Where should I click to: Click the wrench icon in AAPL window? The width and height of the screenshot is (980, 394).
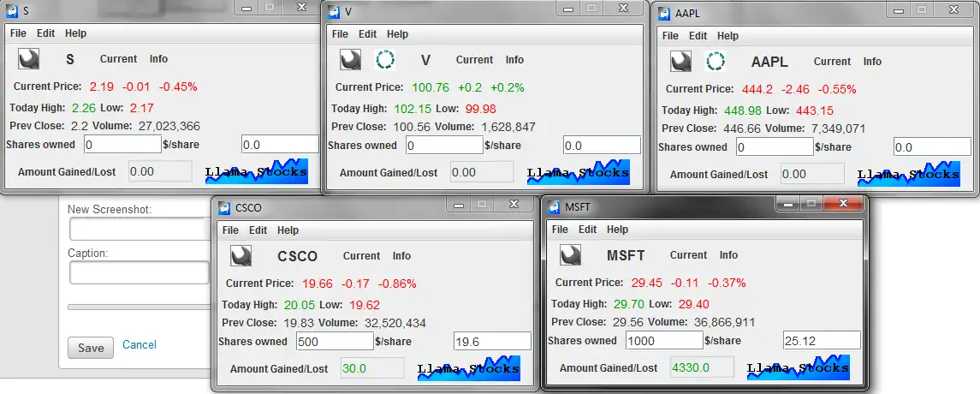pyautogui.click(x=681, y=62)
